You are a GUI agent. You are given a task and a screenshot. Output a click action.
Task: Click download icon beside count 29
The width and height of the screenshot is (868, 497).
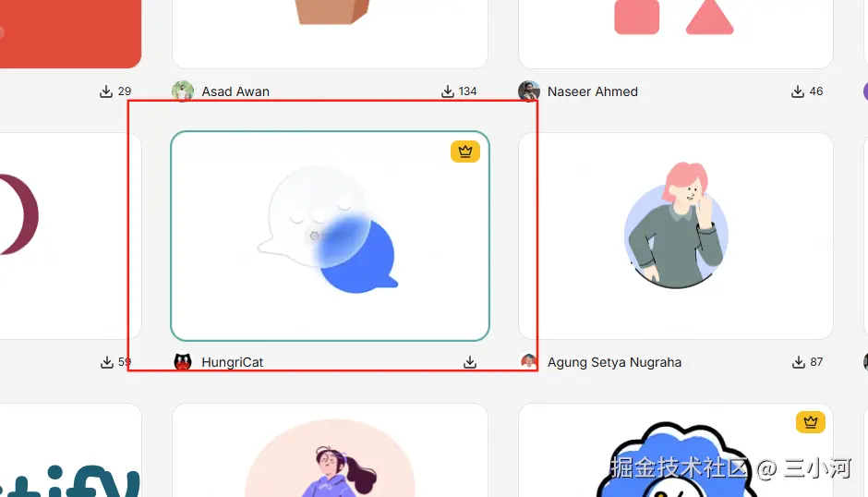coord(106,91)
